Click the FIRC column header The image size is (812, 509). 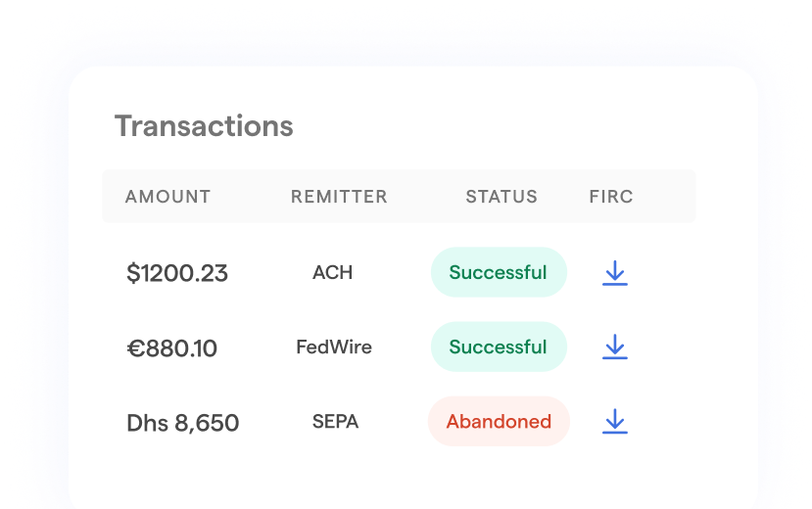[x=611, y=197]
